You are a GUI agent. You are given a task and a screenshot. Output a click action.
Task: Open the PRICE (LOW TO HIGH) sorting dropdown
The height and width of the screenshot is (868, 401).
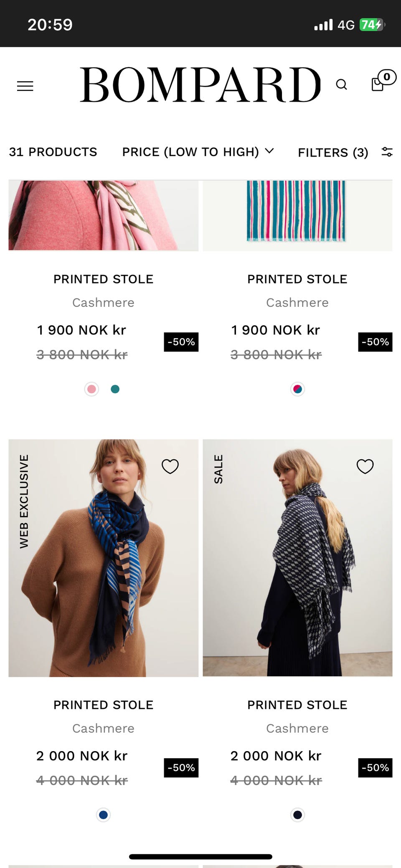point(190,152)
